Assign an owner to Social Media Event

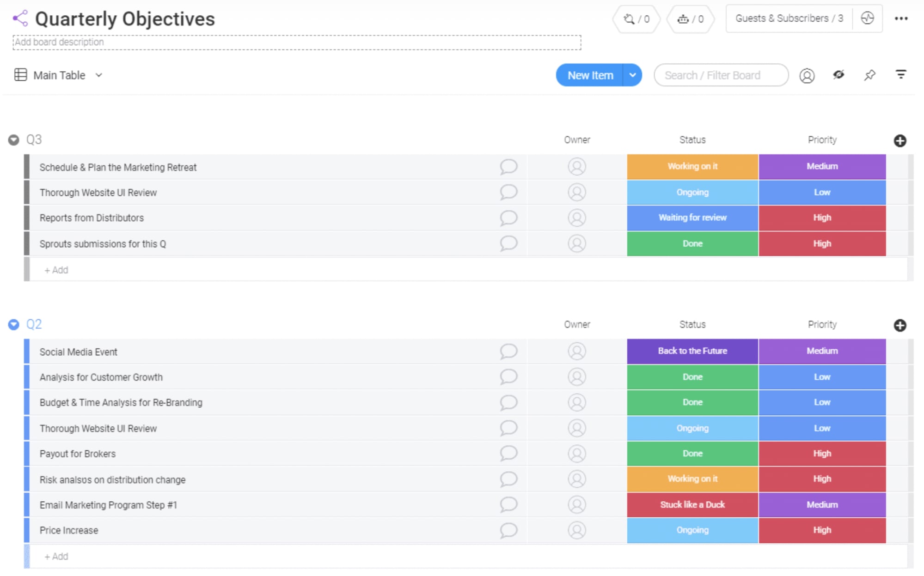(577, 352)
